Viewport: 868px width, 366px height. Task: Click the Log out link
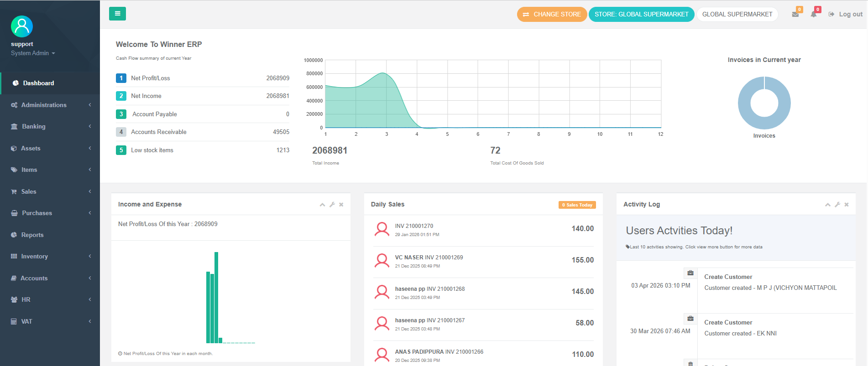846,14
